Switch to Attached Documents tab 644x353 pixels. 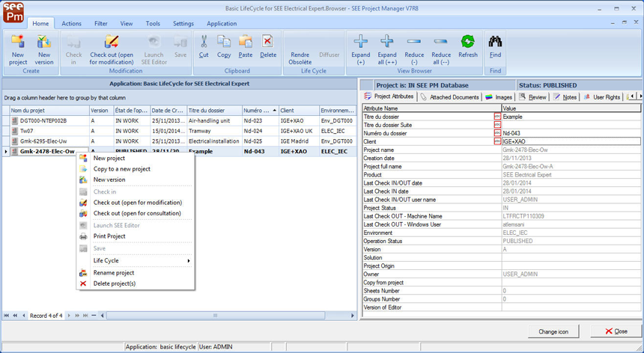point(449,97)
